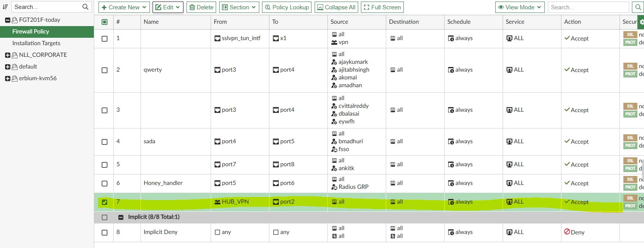Screen dimensions: 644x248
Task: Open the Create New dropdown
Action: (124, 7)
